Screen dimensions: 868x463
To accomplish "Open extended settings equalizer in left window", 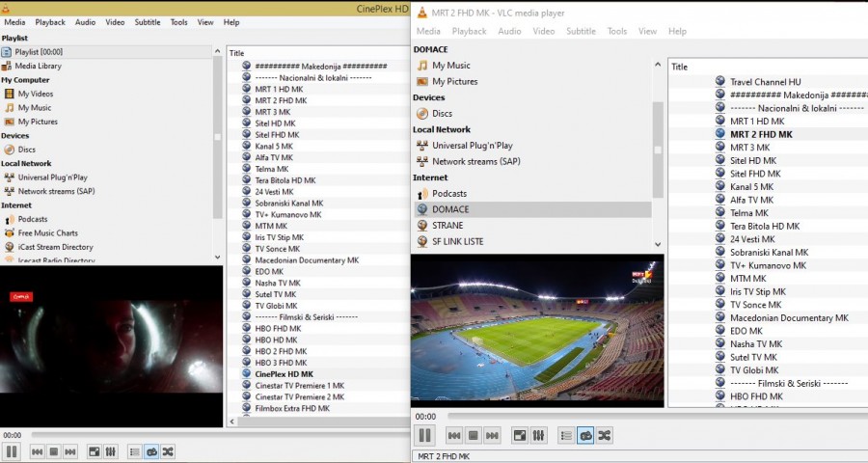I will 111,451.
